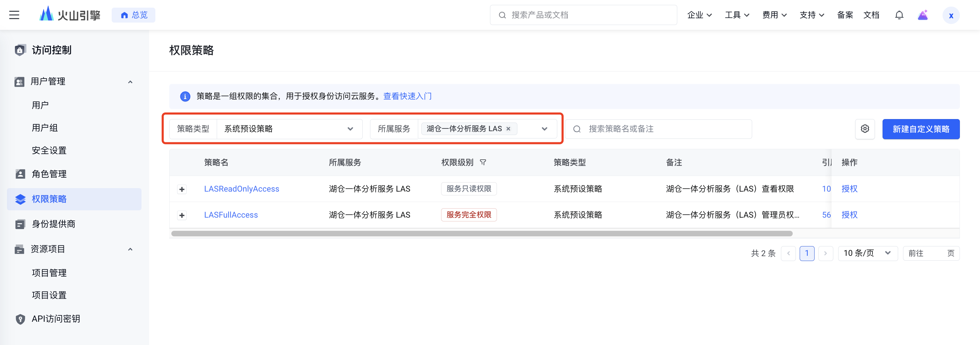Open the purple assistant icon
980x345 pixels.
click(923, 15)
